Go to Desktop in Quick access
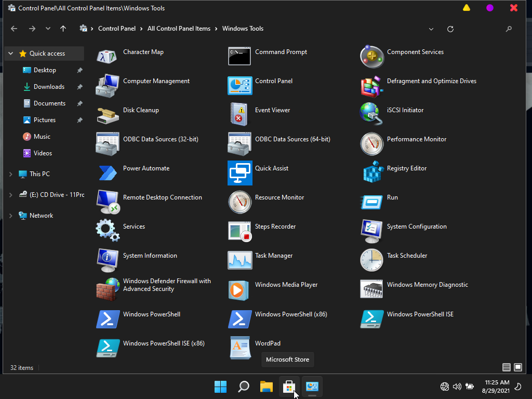Screen dimensions: 532x399 pos(45,70)
